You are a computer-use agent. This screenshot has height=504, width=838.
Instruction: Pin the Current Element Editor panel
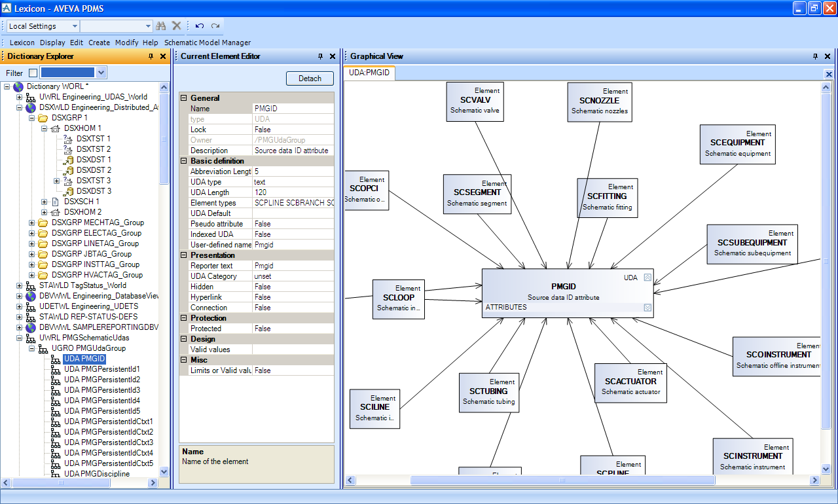point(321,56)
